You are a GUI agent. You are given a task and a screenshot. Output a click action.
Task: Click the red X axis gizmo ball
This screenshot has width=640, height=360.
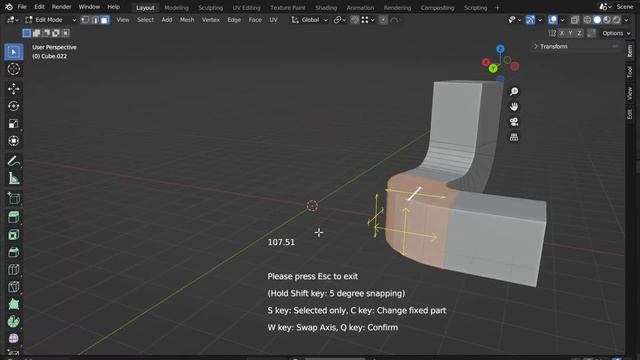pos(486,62)
